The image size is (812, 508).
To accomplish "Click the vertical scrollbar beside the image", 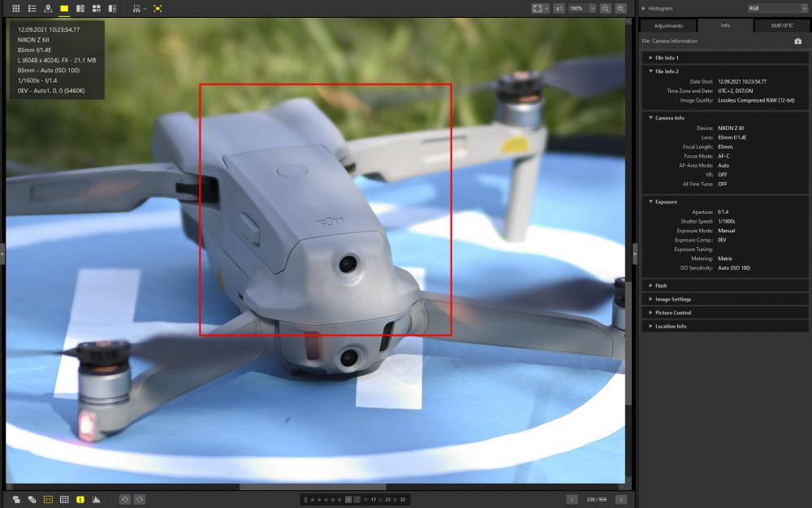I will tap(628, 344).
